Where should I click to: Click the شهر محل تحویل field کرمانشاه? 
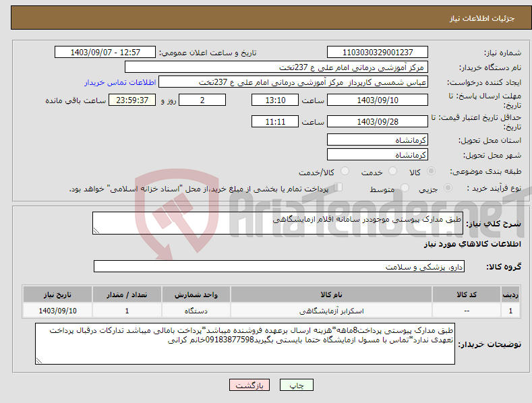(x=378, y=155)
